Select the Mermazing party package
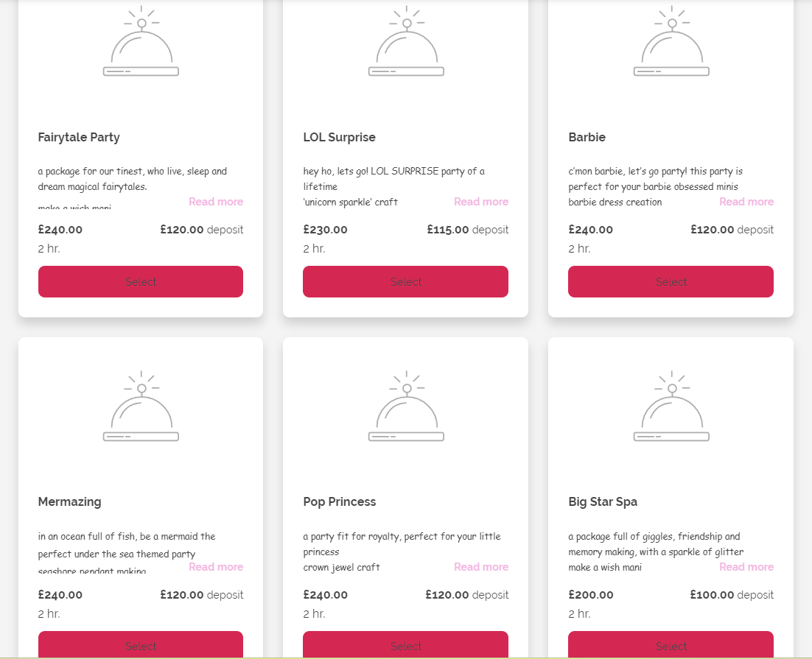 coord(141,645)
